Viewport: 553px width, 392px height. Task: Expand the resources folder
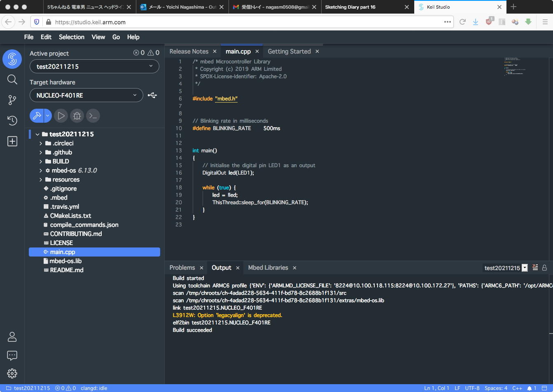click(41, 180)
